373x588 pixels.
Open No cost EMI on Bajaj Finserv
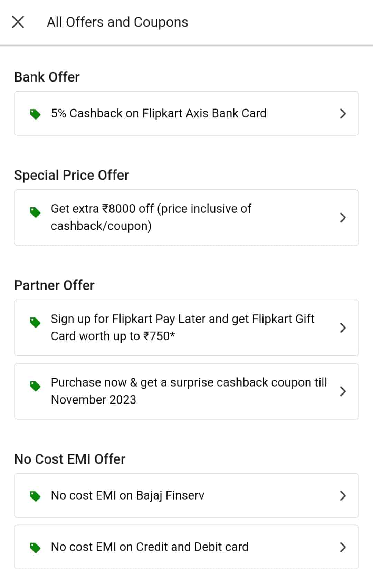coord(127,496)
